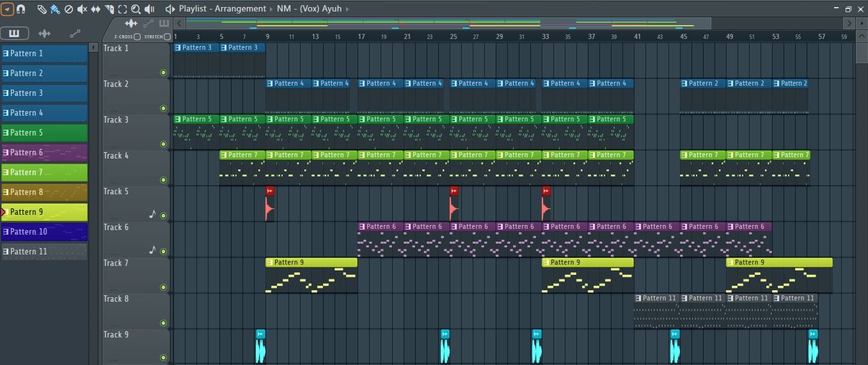Click the playlist overview scroll thumb
The image size is (868, 365).
[448, 24]
